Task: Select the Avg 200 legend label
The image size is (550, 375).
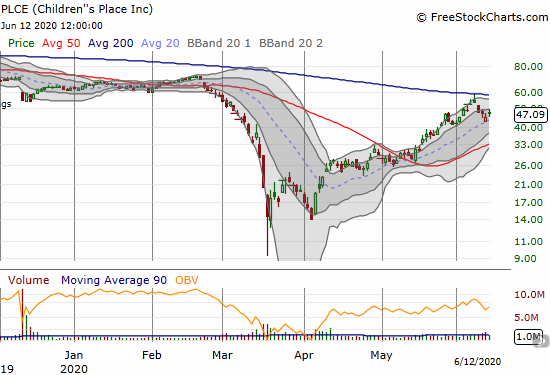Action: [x=110, y=43]
